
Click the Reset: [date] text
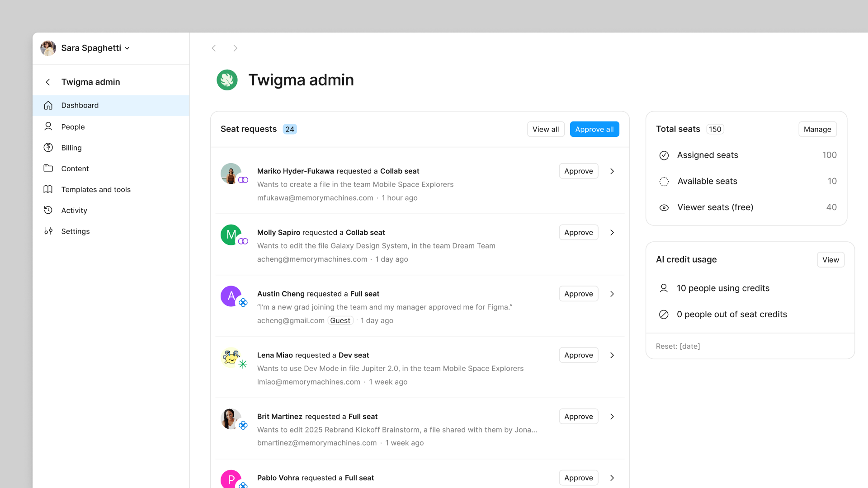tap(678, 346)
